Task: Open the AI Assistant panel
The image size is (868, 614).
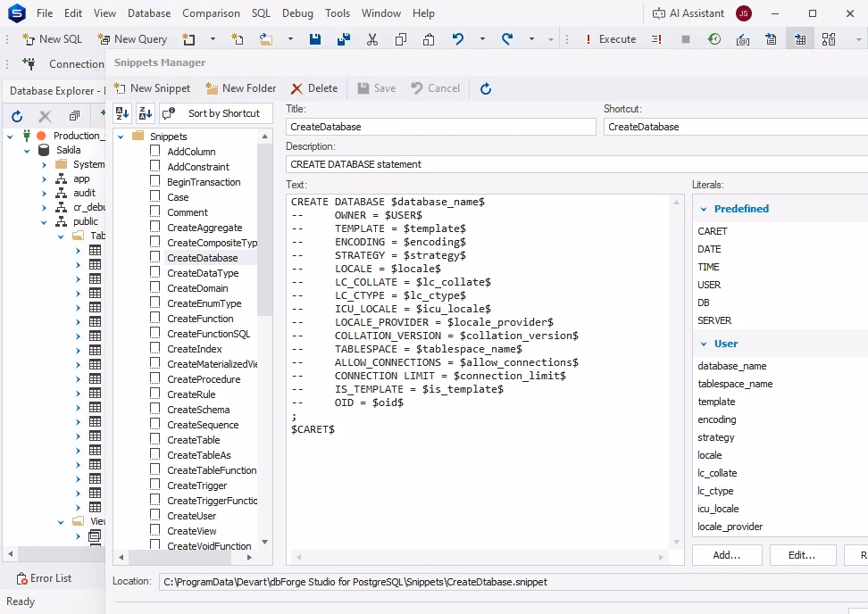Action: [689, 13]
